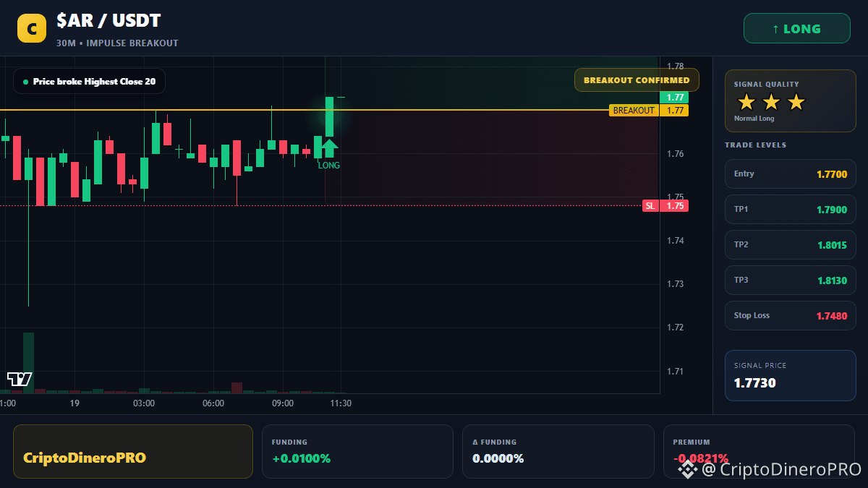Click the Funding +0.0100% card

click(x=357, y=451)
